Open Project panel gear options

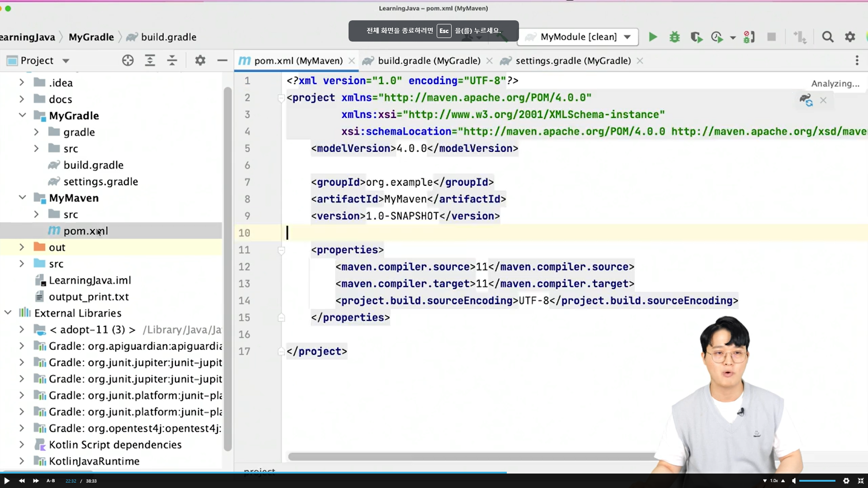200,61
